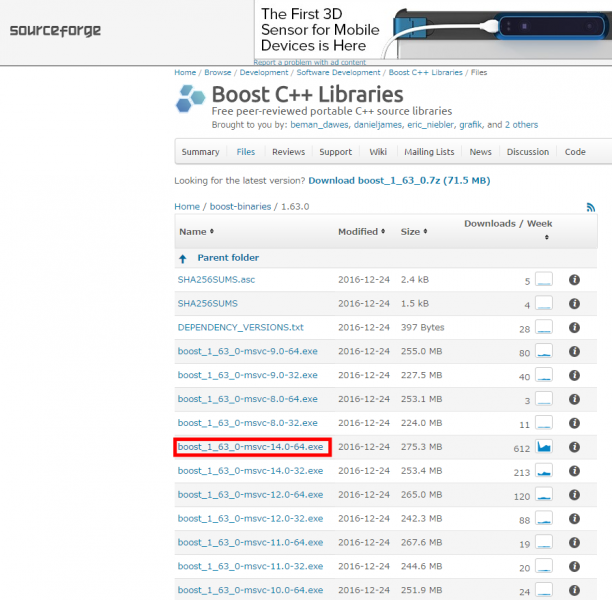
Task: Sort files by Modified date column
Action: pyautogui.click(x=361, y=231)
